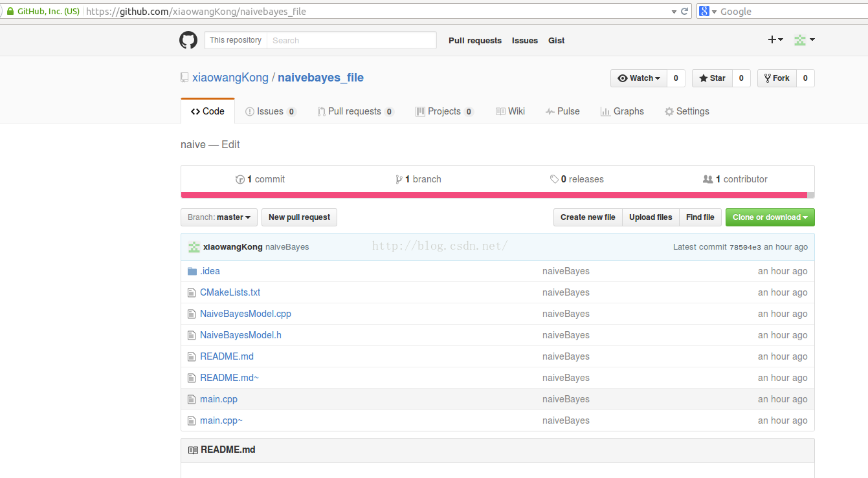Image resolution: width=868 pixels, height=478 pixels.
Task: Click Create new file button
Action: (588, 217)
